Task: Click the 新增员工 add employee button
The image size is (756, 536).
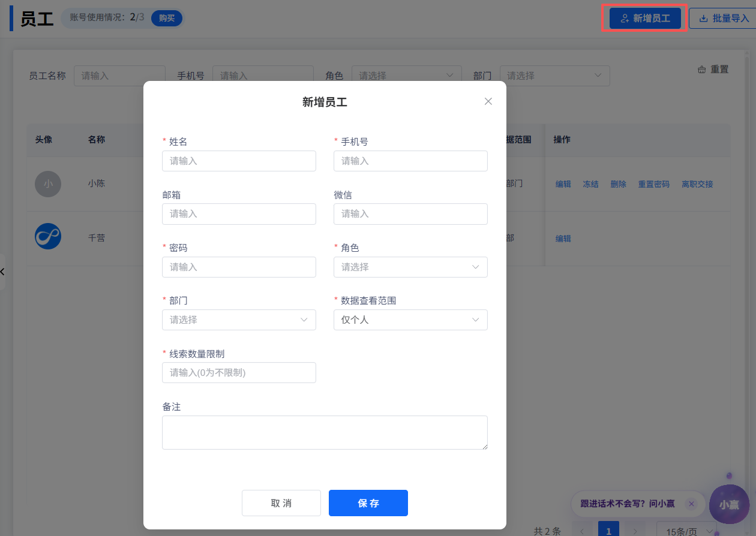Action: 645,19
